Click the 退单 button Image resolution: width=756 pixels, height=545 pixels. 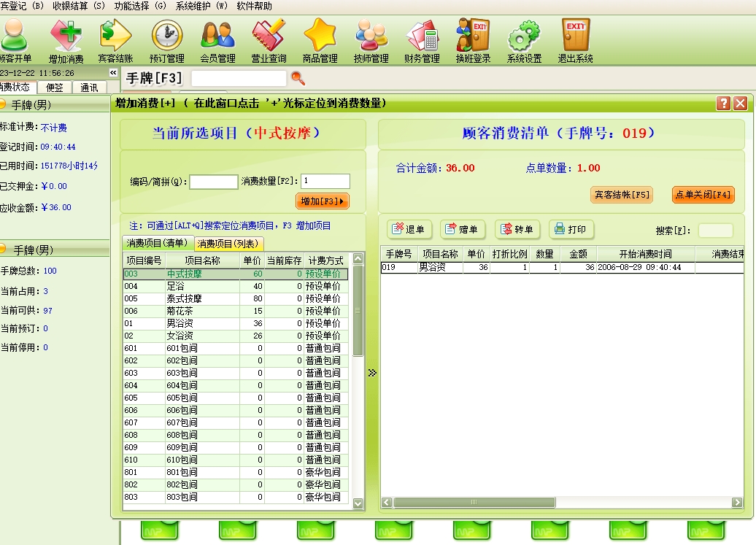410,230
